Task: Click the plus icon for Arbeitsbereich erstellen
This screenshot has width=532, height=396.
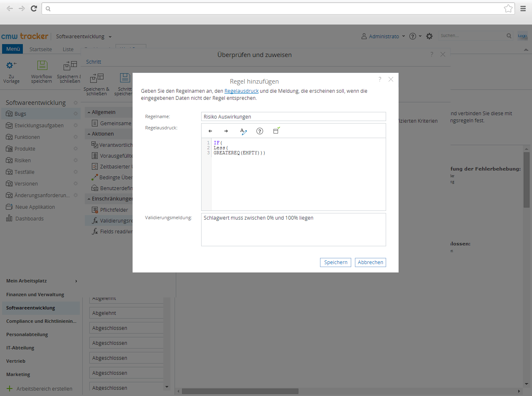Action: pyautogui.click(x=10, y=389)
